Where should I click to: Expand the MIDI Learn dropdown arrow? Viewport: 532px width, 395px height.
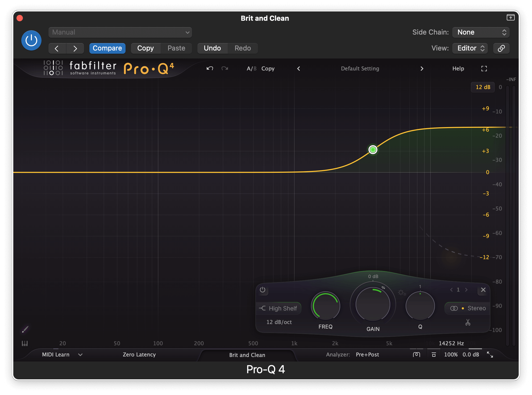click(80, 355)
